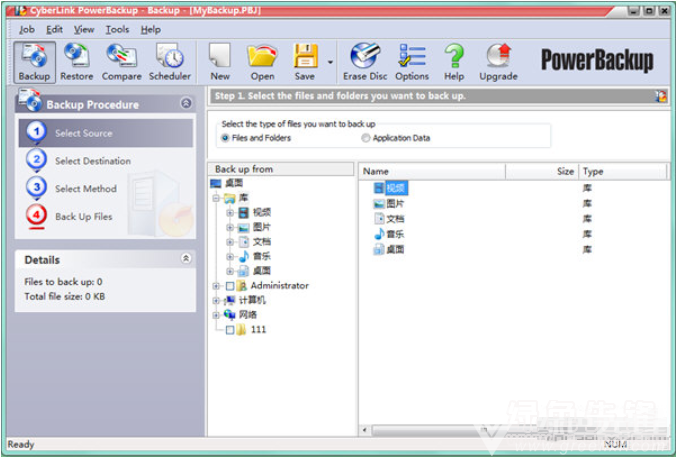Open the Options icon
This screenshot has height=460, width=676.
[x=412, y=62]
